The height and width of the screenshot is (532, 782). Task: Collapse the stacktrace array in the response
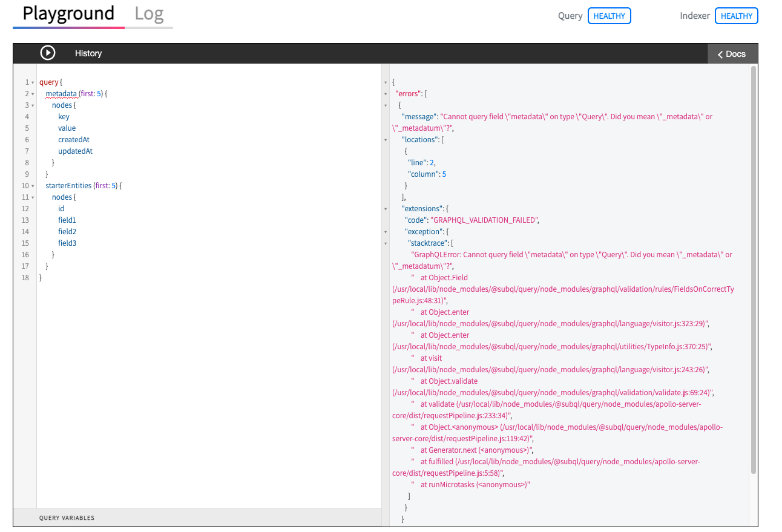coord(386,243)
